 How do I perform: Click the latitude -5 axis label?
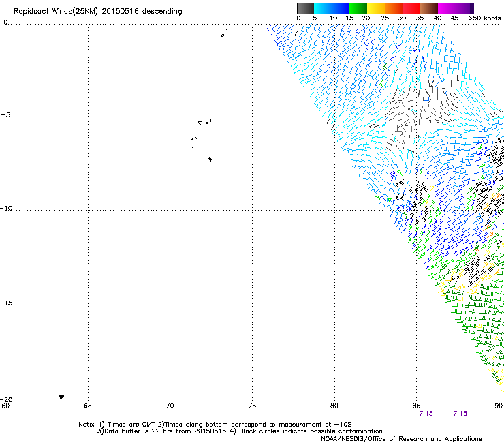6,115
